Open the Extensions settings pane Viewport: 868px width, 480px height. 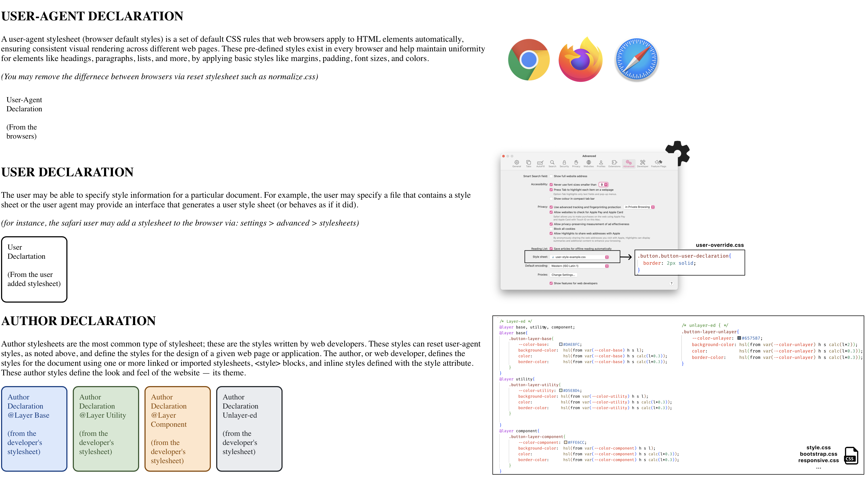[x=614, y=163]
